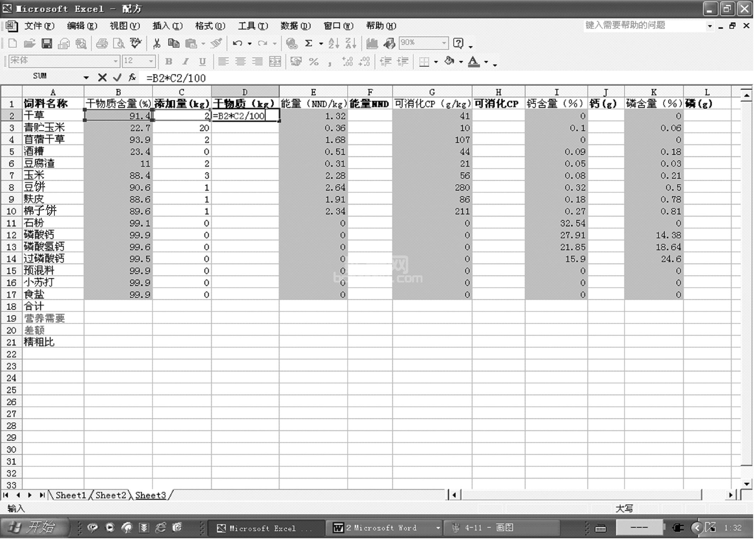Image resolution: width=756 pixels, height=539 pixels.
Task: Click the Merge and Center icon
Action: coord(275,62)
